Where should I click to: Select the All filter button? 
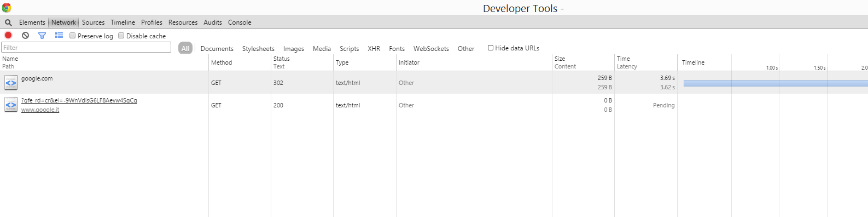click(185, 48)
